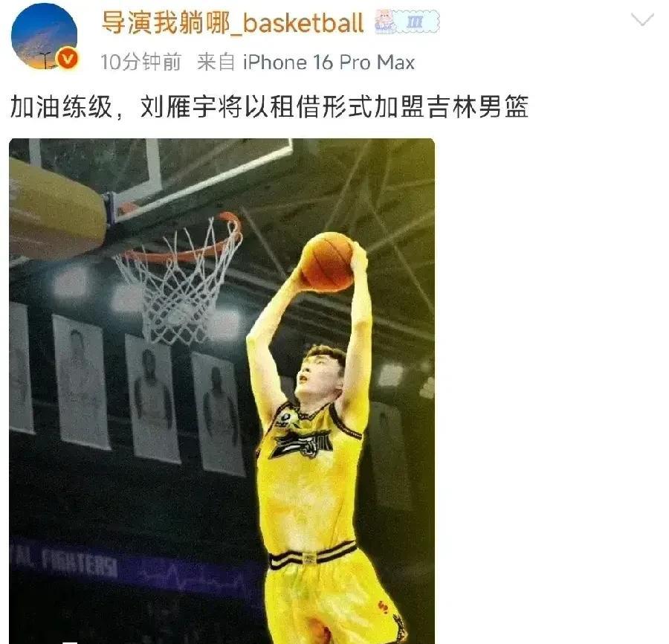Expand the post options chevron menu
Image resolution: width=669 pixels, height=644 pixels.
pyautogui.click(x=642, y=19)
